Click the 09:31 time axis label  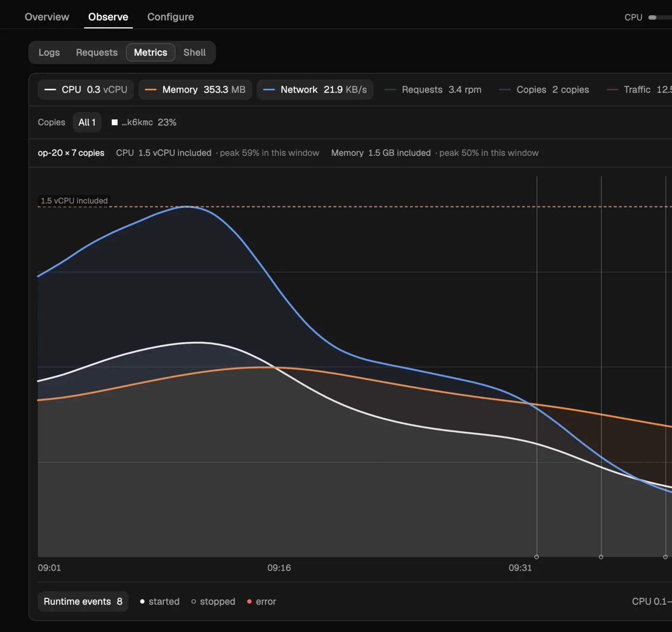[520, 568]
